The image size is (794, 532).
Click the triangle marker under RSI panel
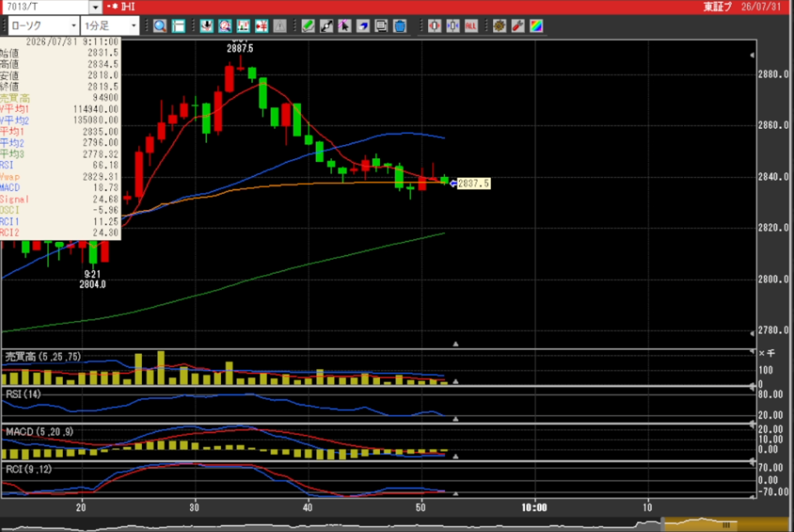point(456,419)
